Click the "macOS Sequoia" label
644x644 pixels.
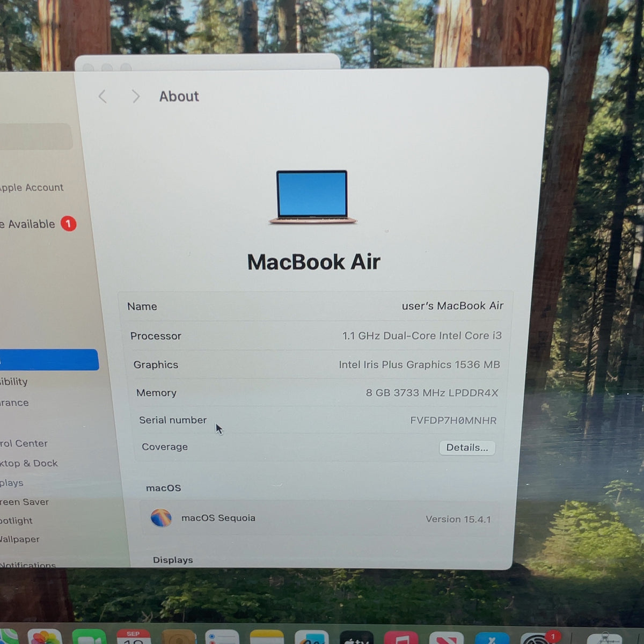pos(218,518)
